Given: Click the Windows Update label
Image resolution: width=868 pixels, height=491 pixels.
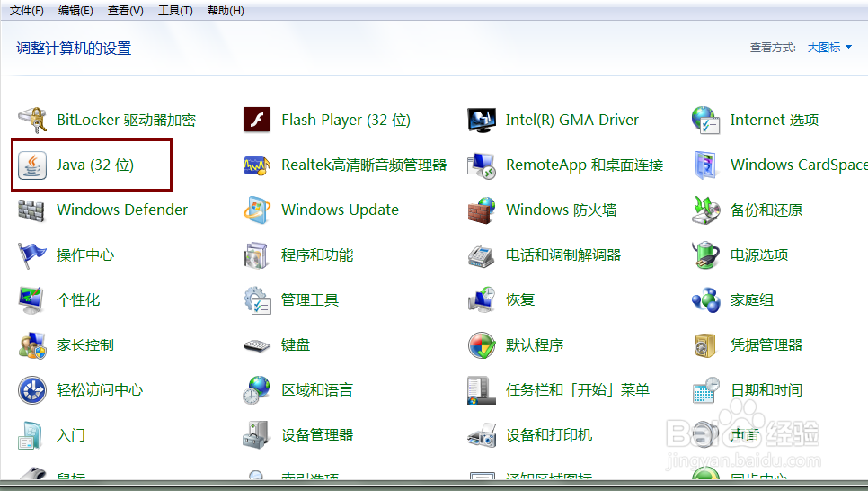Looking at the screenshot, I should (x=340, y=210).
